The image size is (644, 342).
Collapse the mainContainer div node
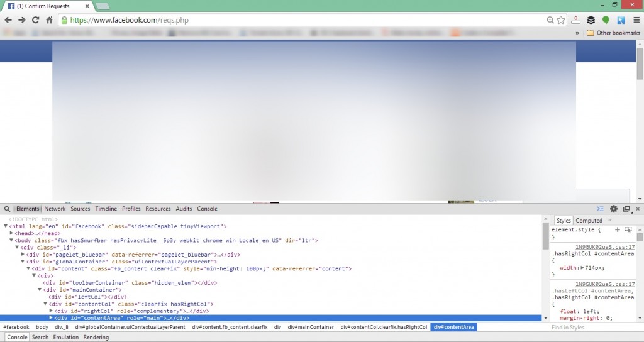(x=40, y=289)
